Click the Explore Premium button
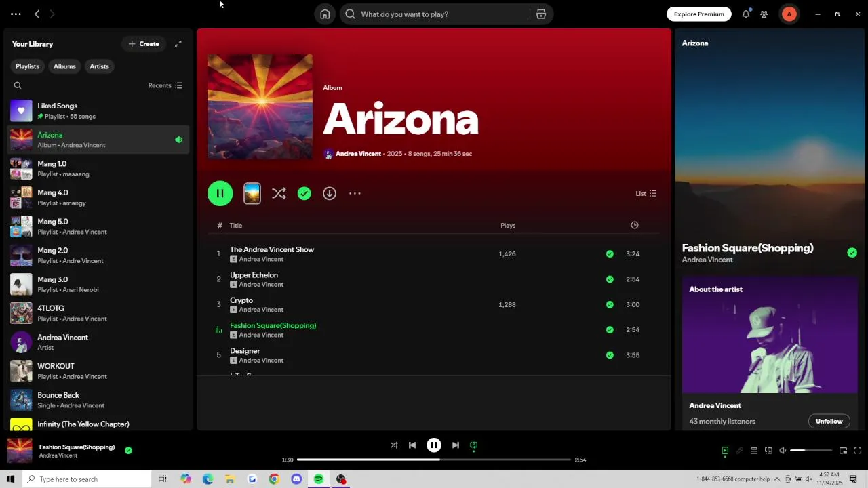This screenshot has height=488, width=868. [699, 14]
